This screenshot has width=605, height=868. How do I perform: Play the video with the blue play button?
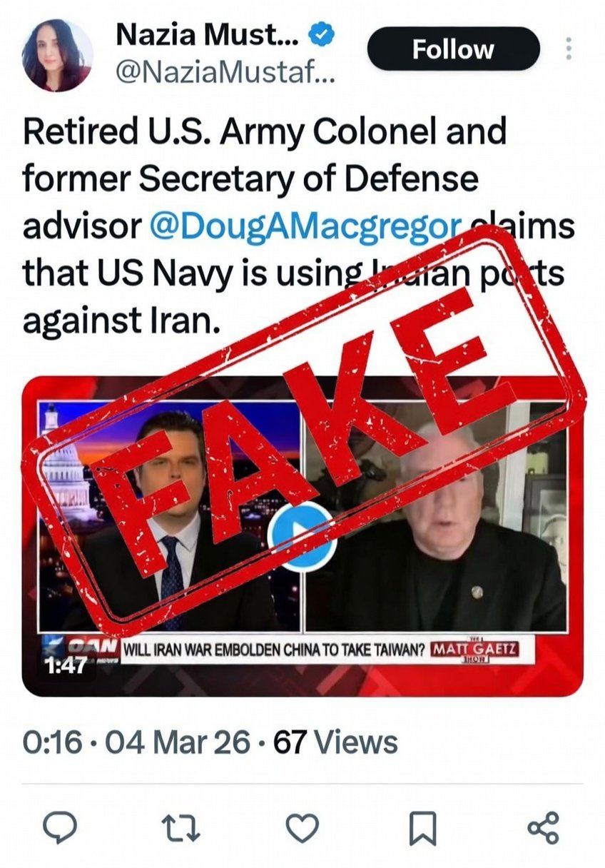pos(302,535)
